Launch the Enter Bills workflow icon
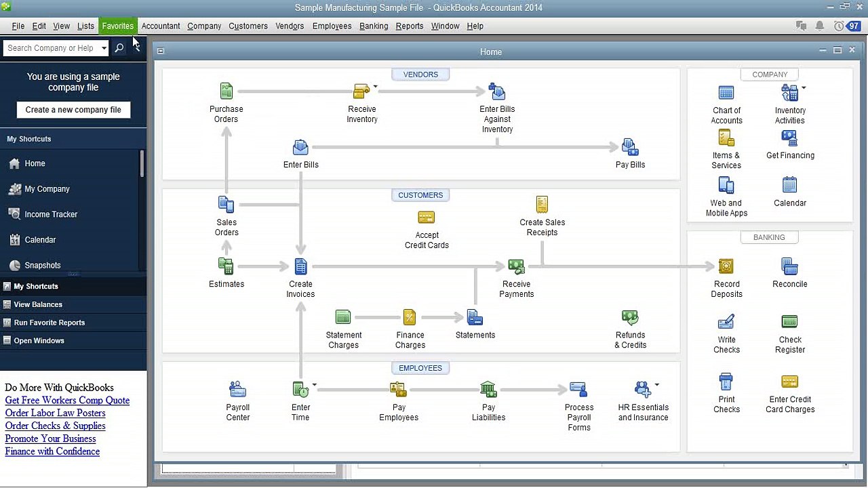This screenshot has height=488, width=868. pos(300,147)
